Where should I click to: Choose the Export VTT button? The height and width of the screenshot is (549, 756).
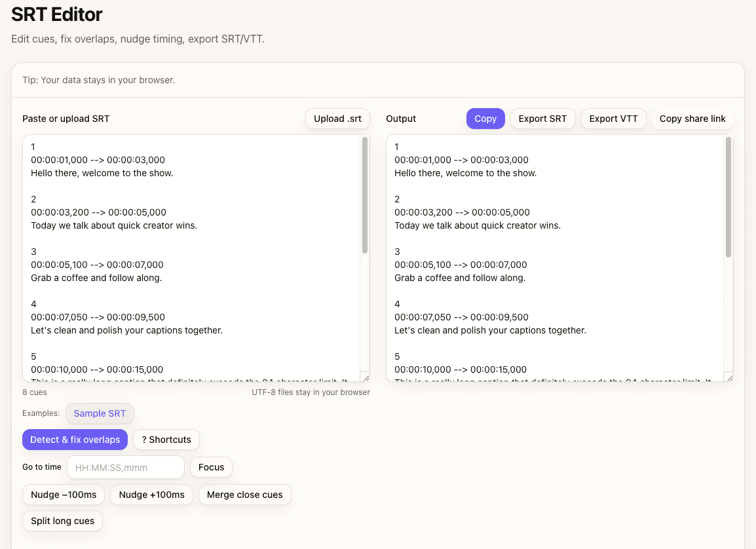pyautogui.click(x=613, y=119)
